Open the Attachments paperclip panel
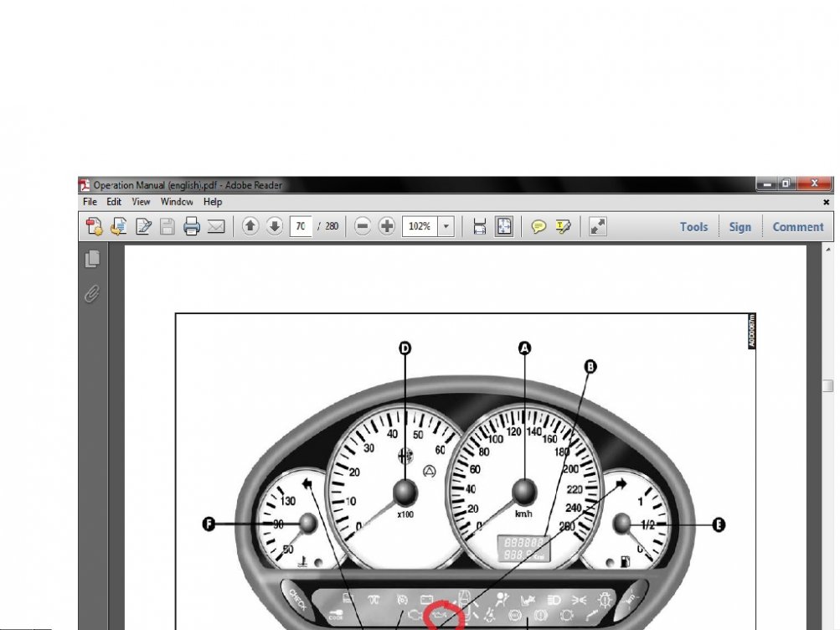Viewport: 840px width, 630px height. click(92, 293)
